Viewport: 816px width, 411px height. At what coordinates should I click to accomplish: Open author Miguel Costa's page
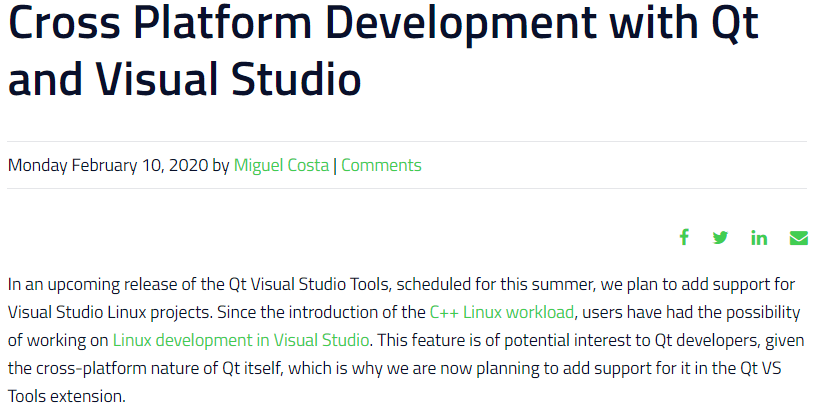click(281, 165)
